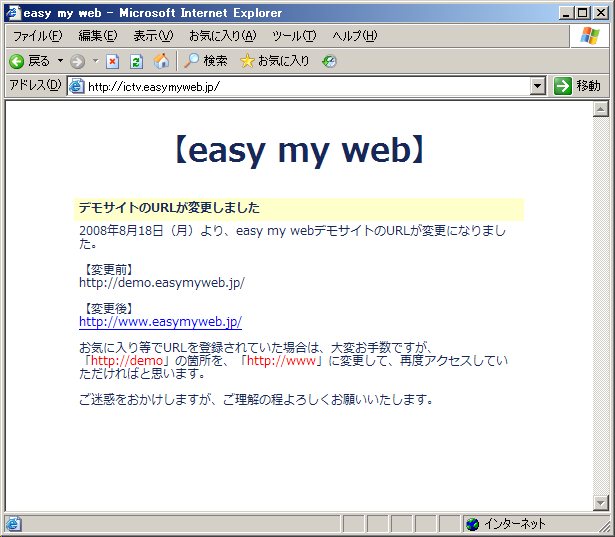Open Search with the magnifier icon
615x537 pixels.
pyautogui.click(x=191, y=61)
